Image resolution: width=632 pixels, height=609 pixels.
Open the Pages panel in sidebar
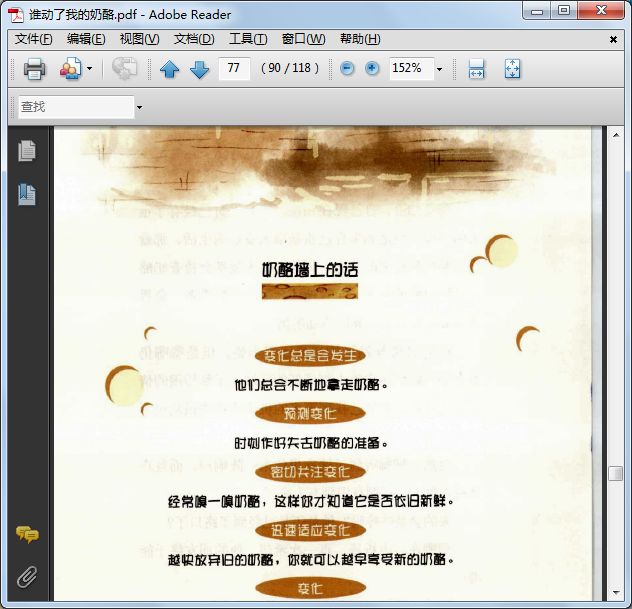27,151
